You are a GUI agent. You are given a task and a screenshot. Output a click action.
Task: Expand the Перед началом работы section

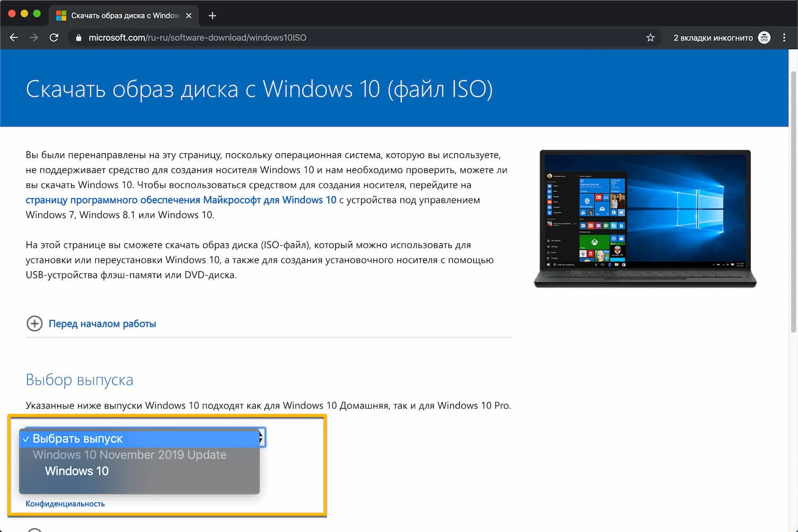[x=102, y=323]
